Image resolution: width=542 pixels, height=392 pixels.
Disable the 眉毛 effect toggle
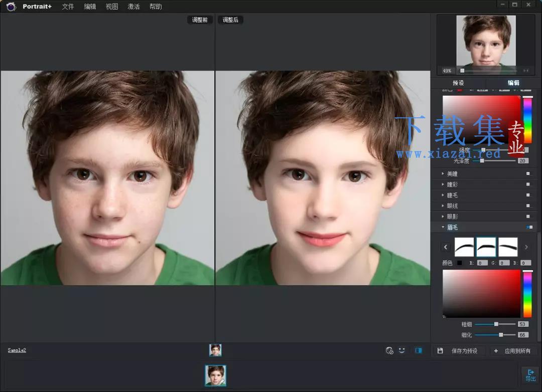(x=529, y=227)
